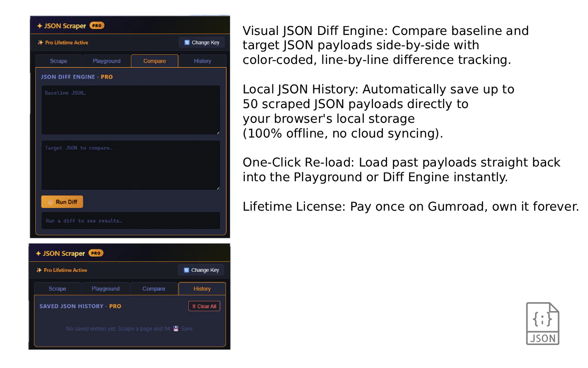Viewport: 588px width, 368px height.
Task: Click the Baseline JSON area's resize handle
Action: pos(218,132)
